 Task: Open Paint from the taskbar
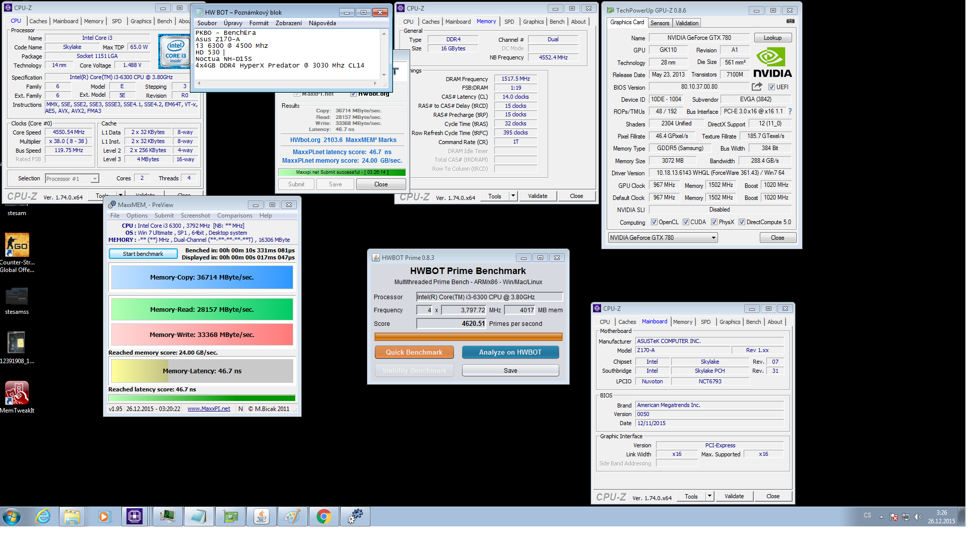pyautogui.click(x=293, y=517)
